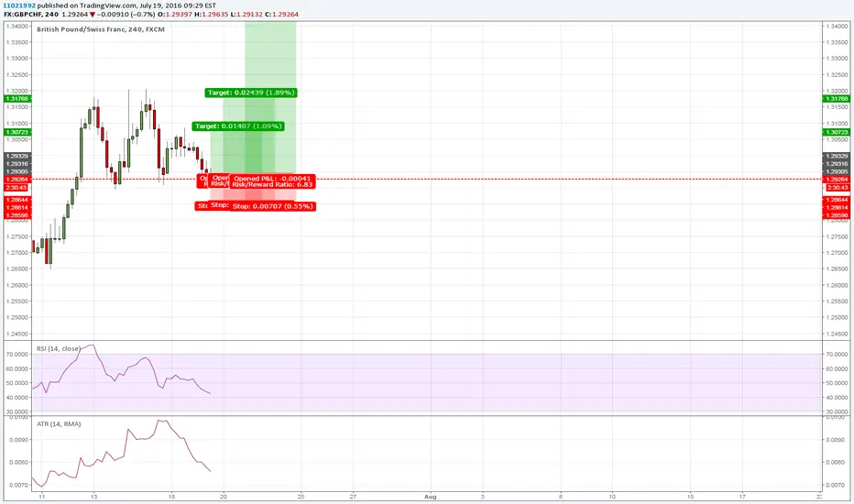
Task: Click red 2:30:43 countdown on right axis
Action: pos(837,188)
